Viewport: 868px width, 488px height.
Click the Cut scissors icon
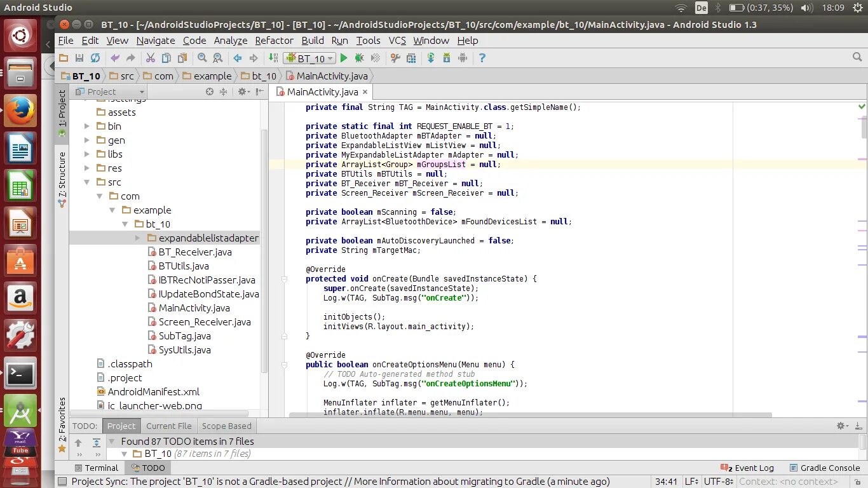coord(151,58)
